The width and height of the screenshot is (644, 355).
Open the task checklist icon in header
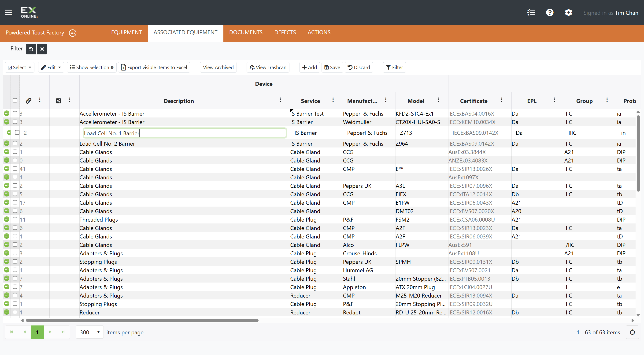tap(531, 12)
